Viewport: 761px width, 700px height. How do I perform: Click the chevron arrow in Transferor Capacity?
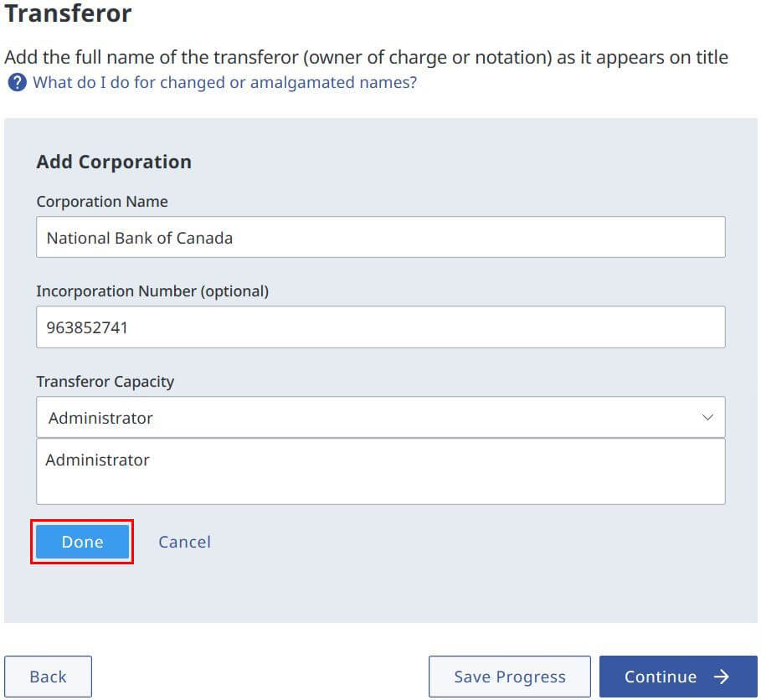707,418
